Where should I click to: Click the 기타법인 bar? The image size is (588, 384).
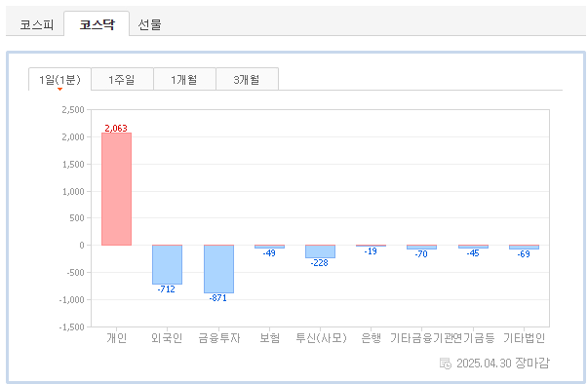click(524, 247)
